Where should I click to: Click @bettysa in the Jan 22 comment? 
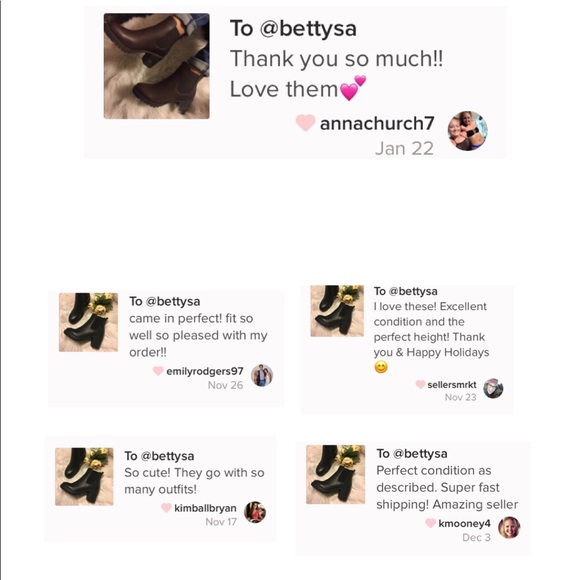(x=308, y=29)
